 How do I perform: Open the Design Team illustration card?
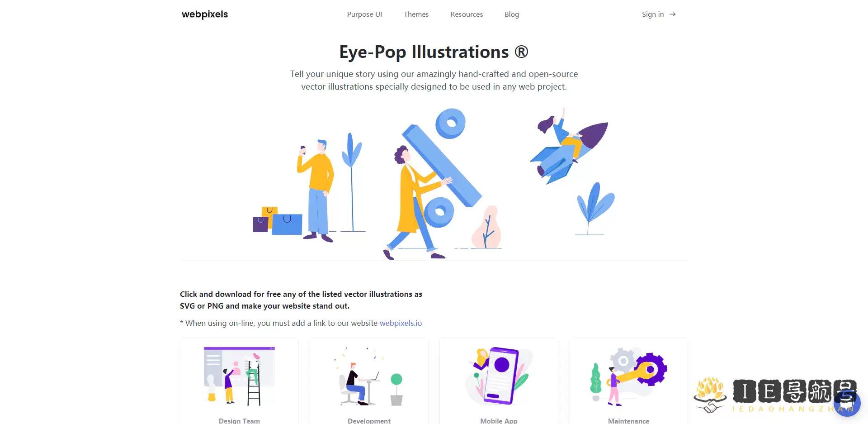pos(239,381)
